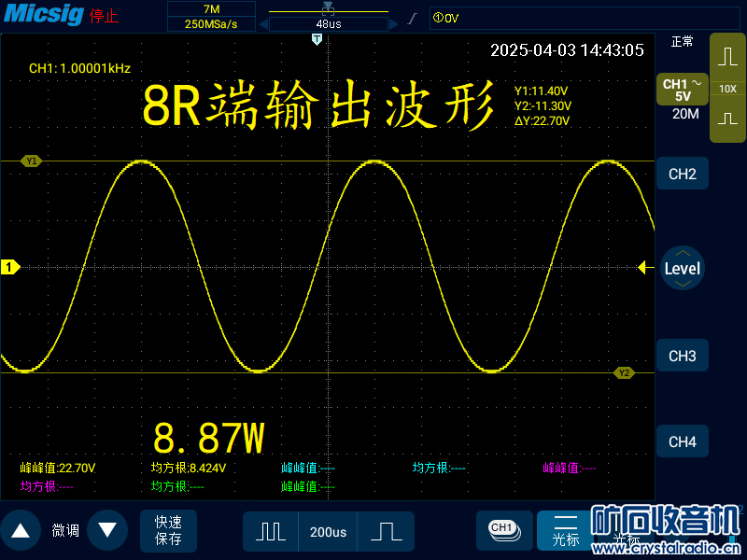Tap the rising-edge trigger slope icon
This screenshot has height=560, width=747.
(413, 18)
